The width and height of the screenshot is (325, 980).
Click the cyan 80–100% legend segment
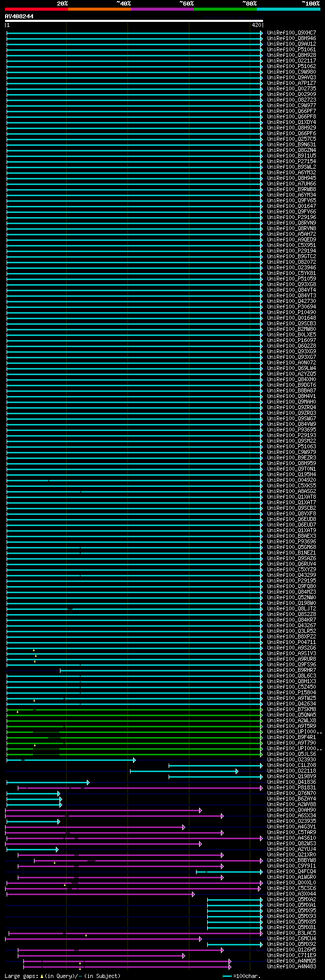(288, 9)
